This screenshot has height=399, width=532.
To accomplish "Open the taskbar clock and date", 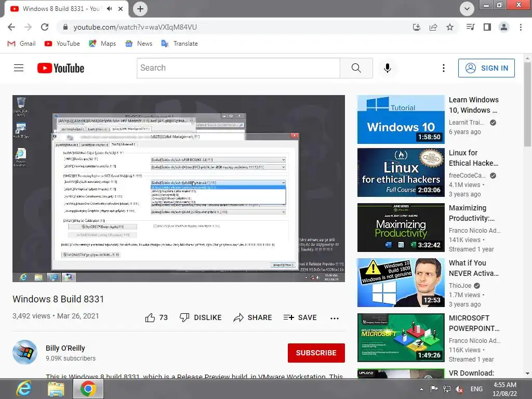I will coord(505,389).
